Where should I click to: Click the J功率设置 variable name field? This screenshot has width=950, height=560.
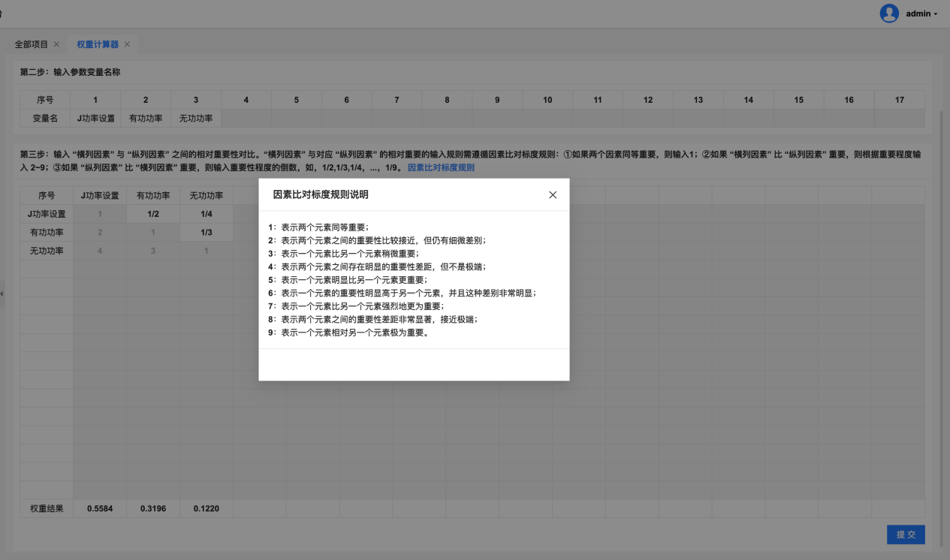pyautogui.click(x=95, y=119)
